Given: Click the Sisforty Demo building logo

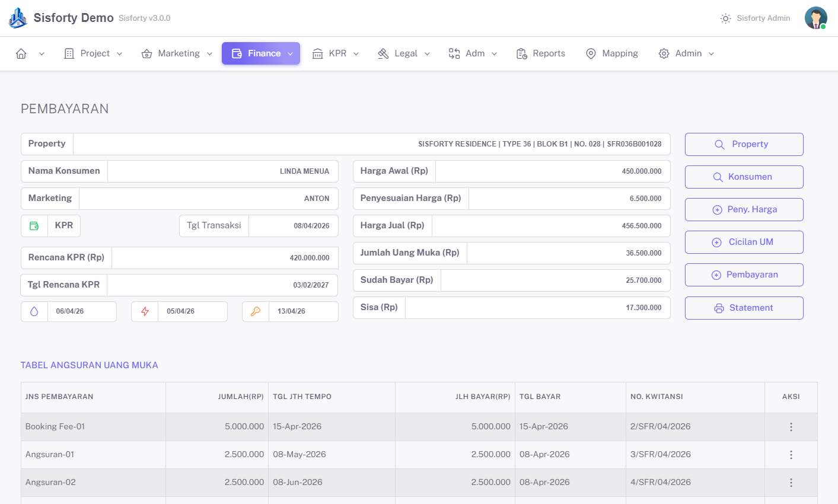Looking at the screenshot, I should tap(18, 18).
